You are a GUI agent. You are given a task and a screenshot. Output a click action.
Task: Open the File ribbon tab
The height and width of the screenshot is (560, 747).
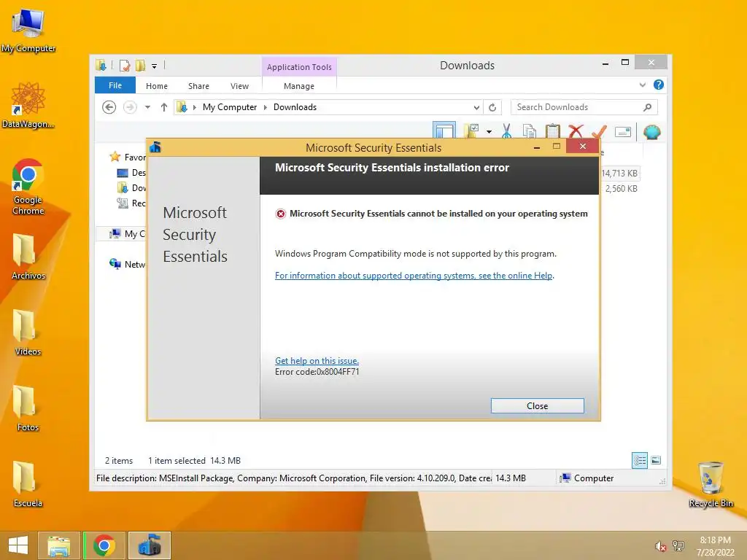coord(115,85)
